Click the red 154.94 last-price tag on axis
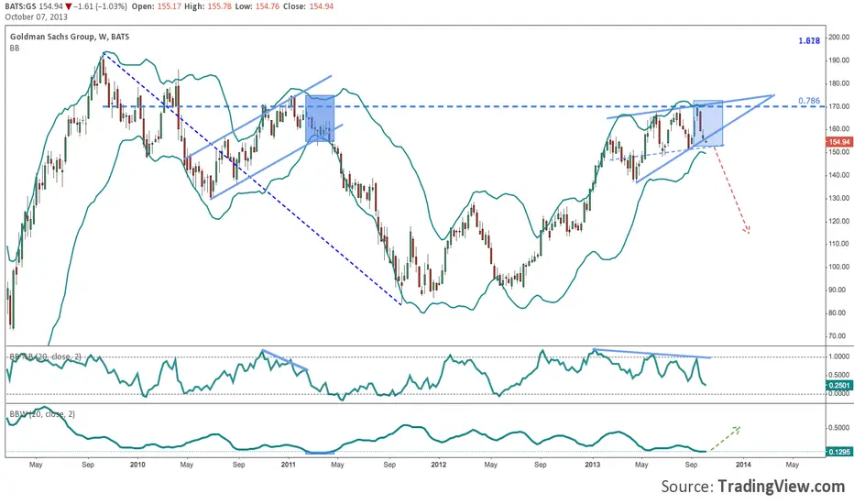 839,142
